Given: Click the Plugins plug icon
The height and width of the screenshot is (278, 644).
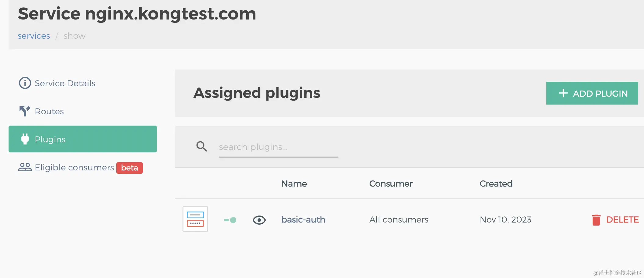Looking at the screenshot, I should coord(25,139).
